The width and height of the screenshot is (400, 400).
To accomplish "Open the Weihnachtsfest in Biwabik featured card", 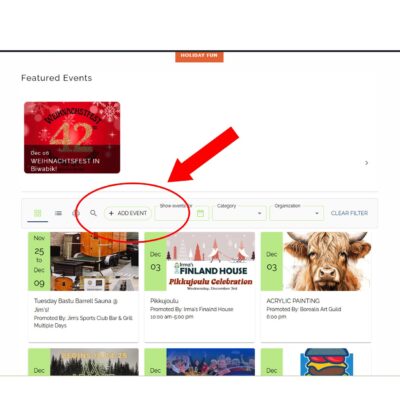I will (x=72, y=137).
